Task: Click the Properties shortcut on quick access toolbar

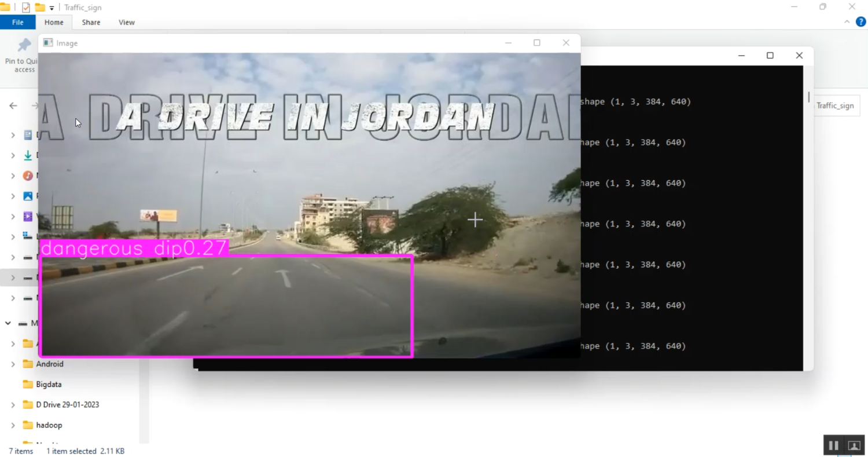Action: point(26,8)
